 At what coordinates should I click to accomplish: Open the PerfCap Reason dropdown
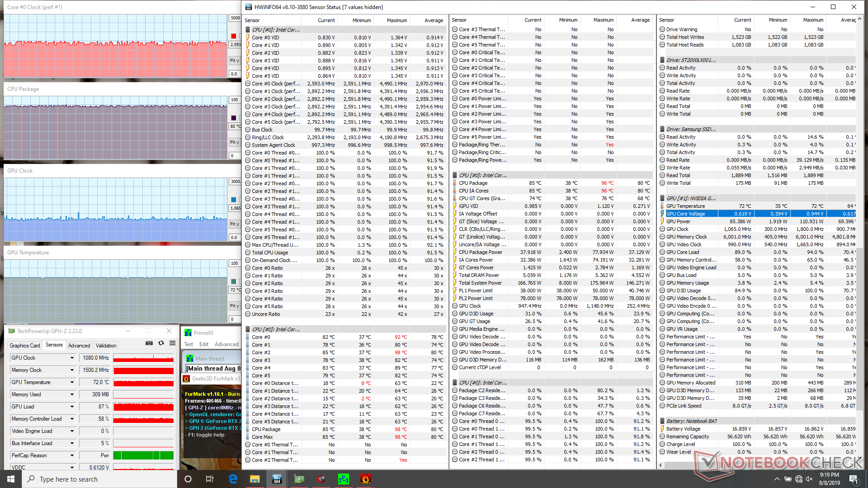pyautogui.click(x=72, y=455)
